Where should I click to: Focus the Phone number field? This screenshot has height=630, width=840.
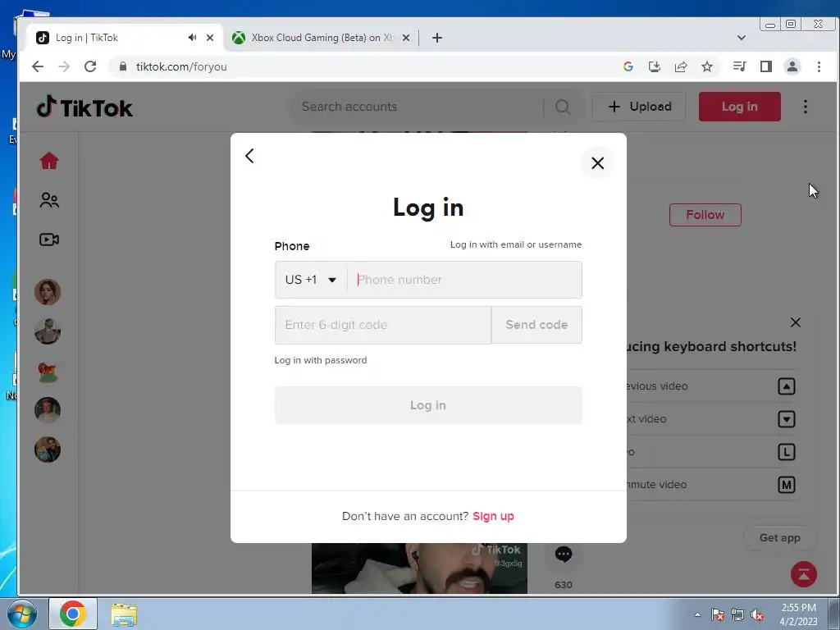coord(464,280)
